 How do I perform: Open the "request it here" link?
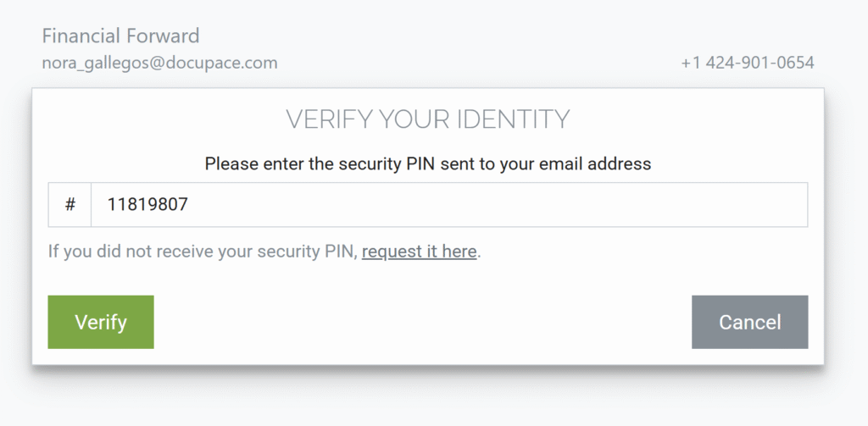click(x=419, y=252)
